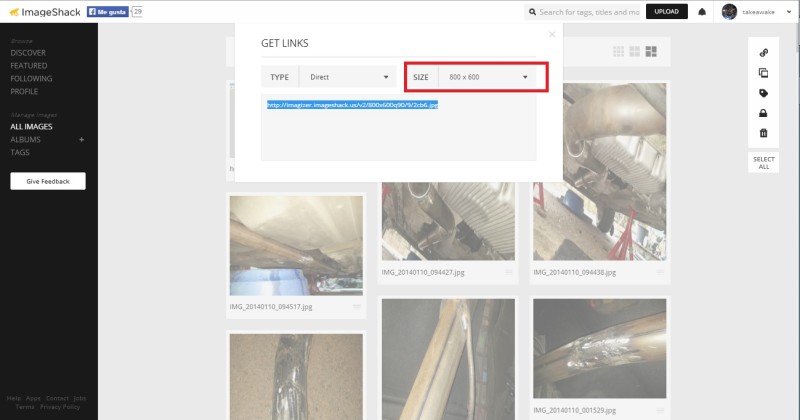Viewport: 800px width, 420px height.
Task: Switch to mosaic layout view icon
Action: pos(650,51)
